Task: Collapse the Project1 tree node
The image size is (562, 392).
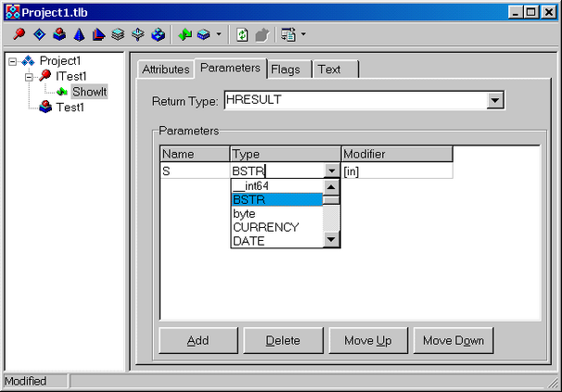Action: [x=13, y=61]
